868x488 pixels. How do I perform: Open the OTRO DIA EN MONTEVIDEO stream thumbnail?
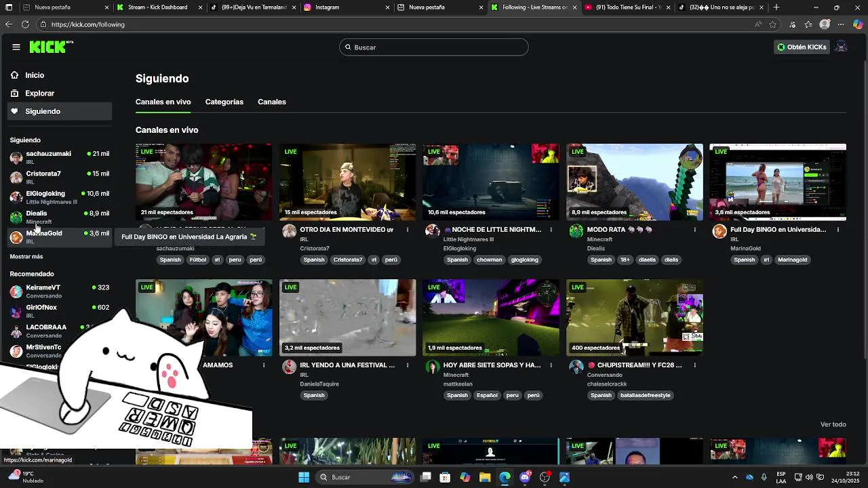(x=347, y=182)
